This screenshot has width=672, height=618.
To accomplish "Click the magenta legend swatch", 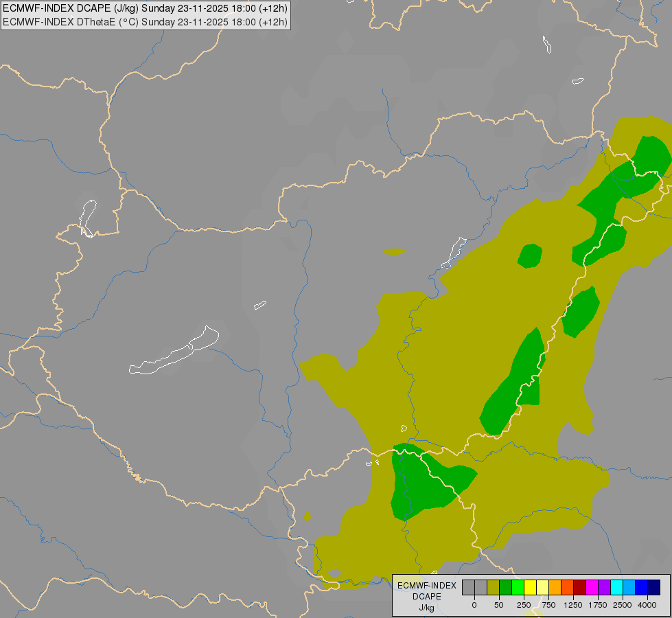I will click(x=592, y=587).
